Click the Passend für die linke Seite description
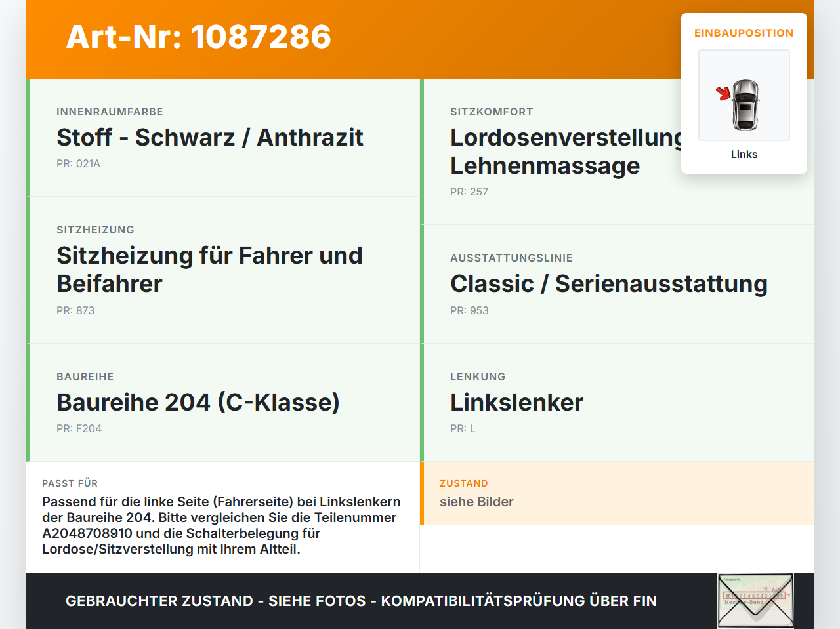The width and height of the screenshot is (840, 629). click(x=221, y=525)
